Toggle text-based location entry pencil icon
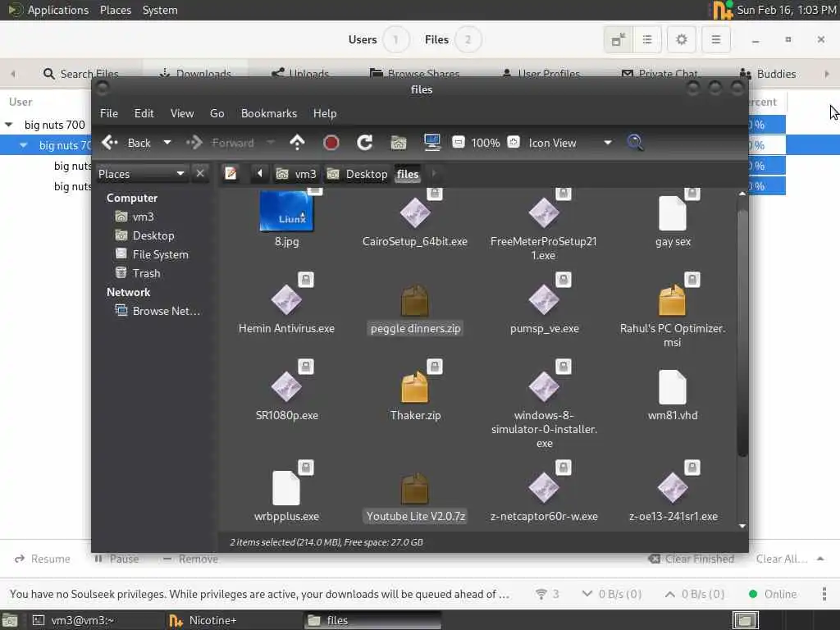 [231, 174]
